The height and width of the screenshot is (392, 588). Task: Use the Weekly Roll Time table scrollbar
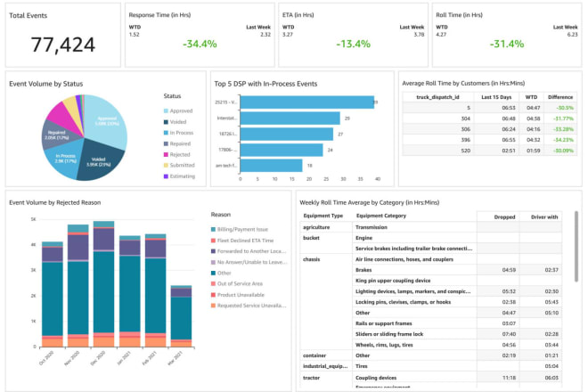(576, 247)
